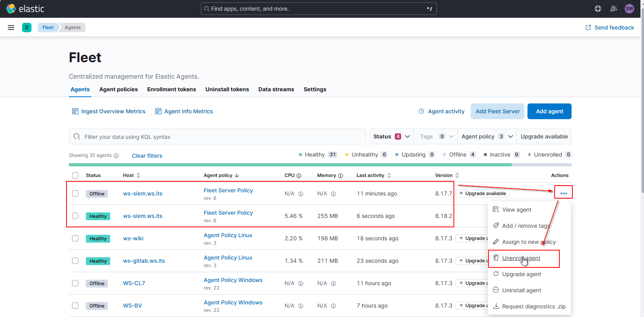The width and height of the screenshot is (644, 317).
Task: Open the Settings tab
Action: pos(315,89)
